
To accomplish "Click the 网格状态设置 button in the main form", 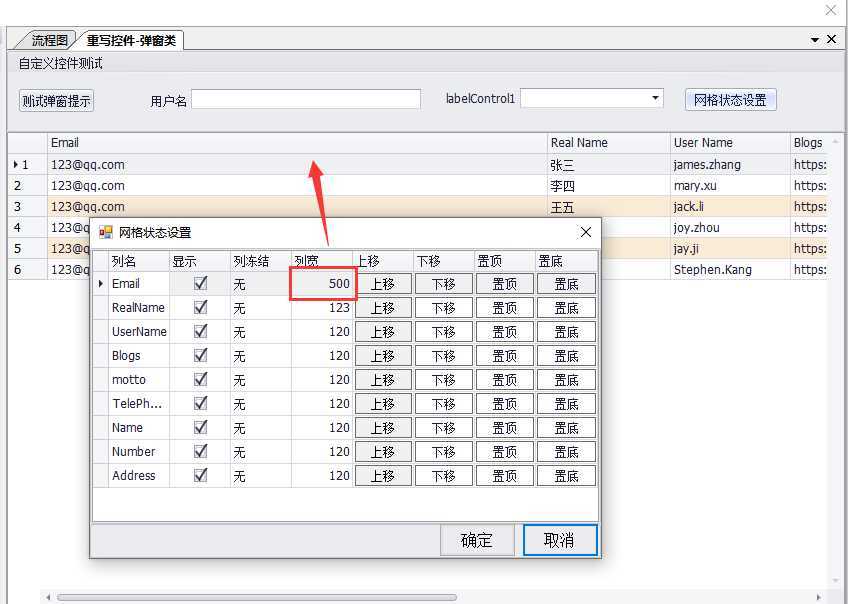I will (731, 100).
